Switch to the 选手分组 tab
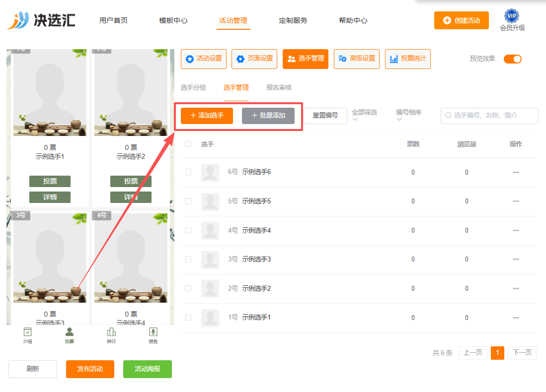The image size is (546, 392). (193, 88)
